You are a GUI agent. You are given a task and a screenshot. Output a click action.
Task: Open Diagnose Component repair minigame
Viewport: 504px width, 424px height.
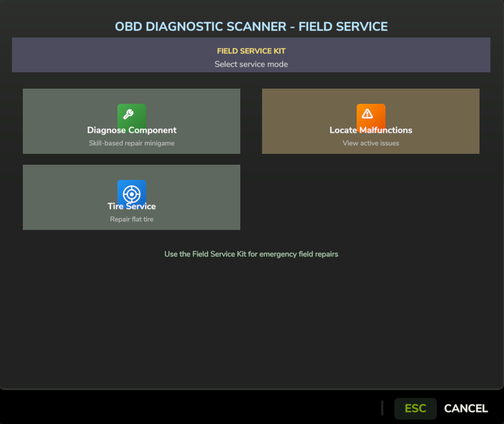[x=132, y=121]
